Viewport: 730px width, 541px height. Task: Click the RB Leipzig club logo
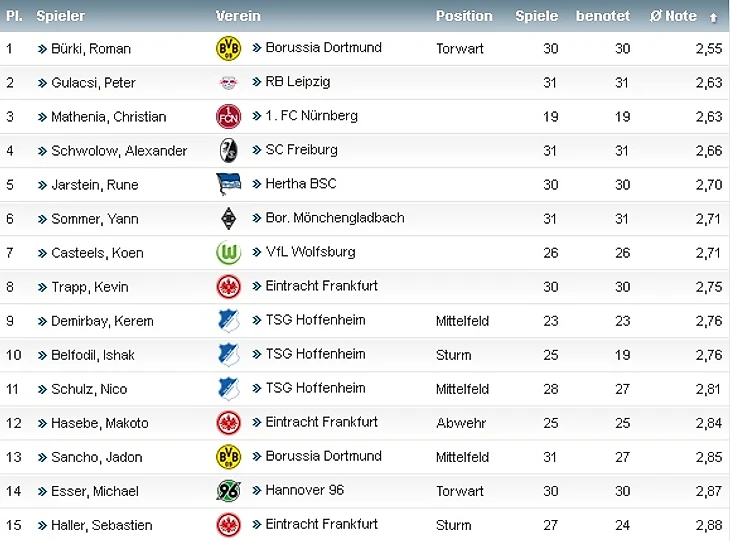tap(228, 82)
